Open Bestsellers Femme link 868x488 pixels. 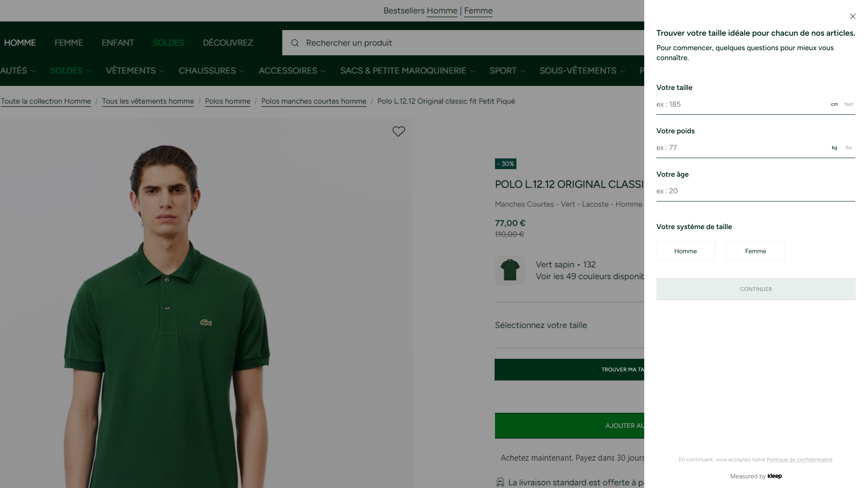[x=478, y=11]
